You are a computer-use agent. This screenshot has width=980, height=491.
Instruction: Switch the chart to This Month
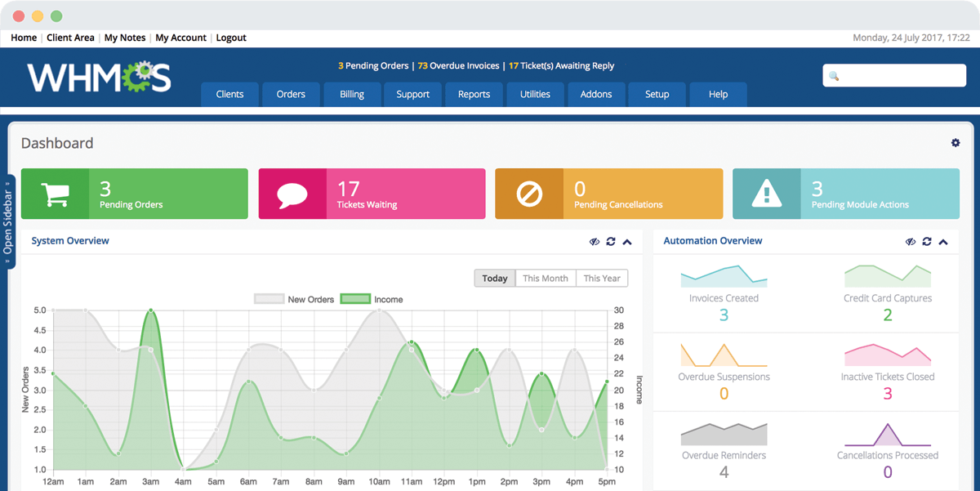tap(545, 279)
